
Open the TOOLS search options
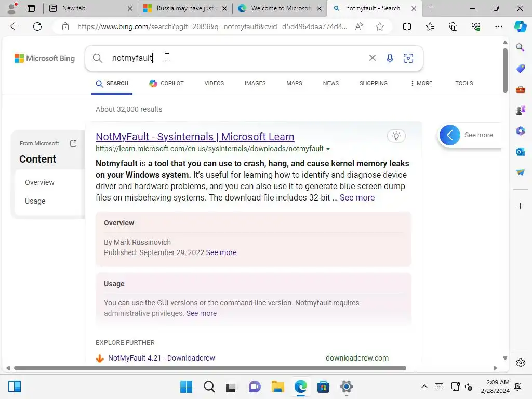pos(464,83)
